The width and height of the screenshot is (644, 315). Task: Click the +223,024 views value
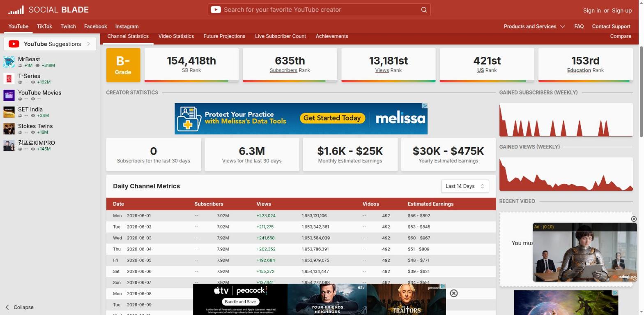coord(266,215)
